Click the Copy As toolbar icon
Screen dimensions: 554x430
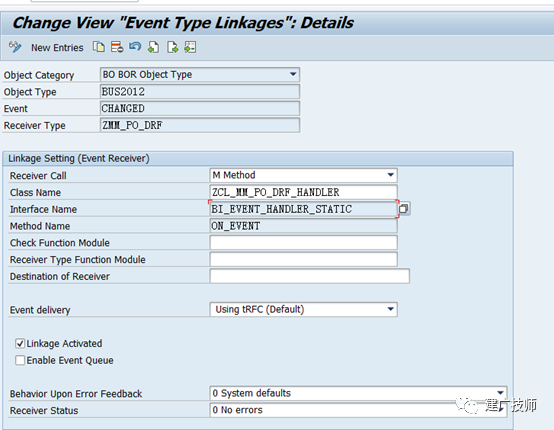coord(99,47)
